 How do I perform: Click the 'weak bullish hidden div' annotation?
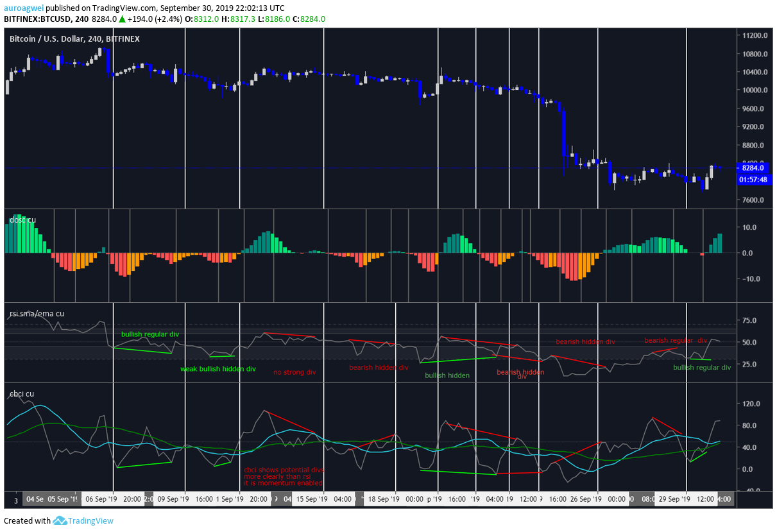click(x=218, y=369)
